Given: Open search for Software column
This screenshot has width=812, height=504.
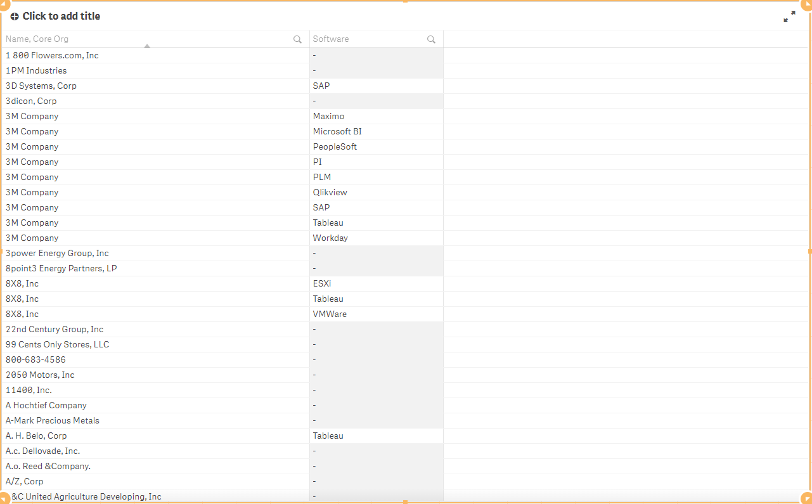Looking at the screenshot, I should click(x=431, y=39).
